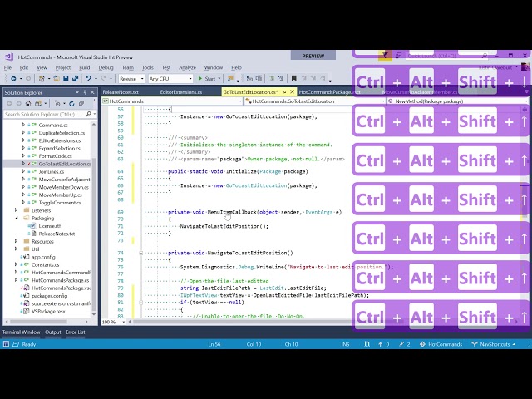
Task: Click the Find in Files toolbar icon
Action: click(230, 79)
